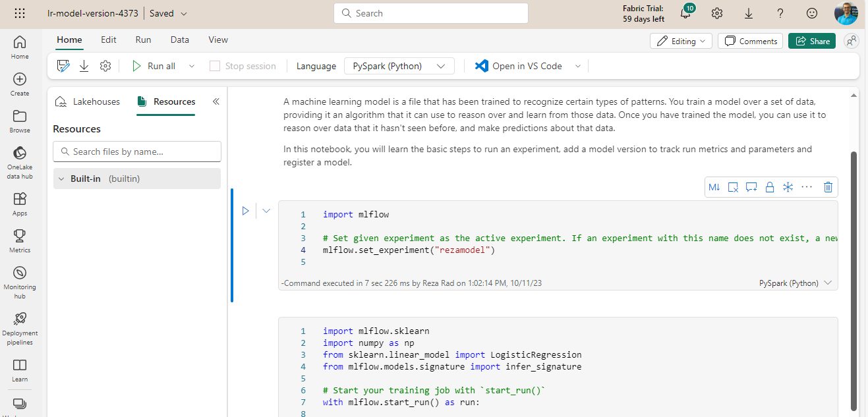Freeze the cell using the snowflake icon

pyautogui.click(x=788, y=187)
